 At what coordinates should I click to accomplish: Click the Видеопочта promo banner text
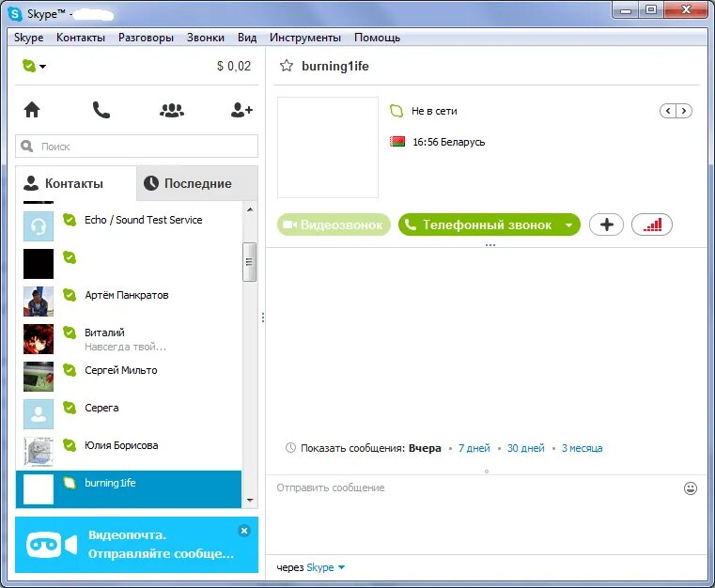(x=161, y=544)
